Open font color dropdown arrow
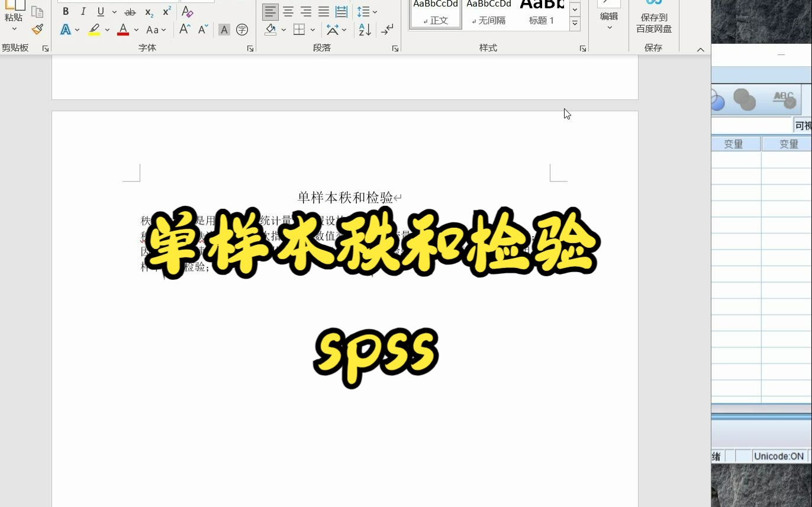Viewport: 812px width, 507px height. pos(136,30)
